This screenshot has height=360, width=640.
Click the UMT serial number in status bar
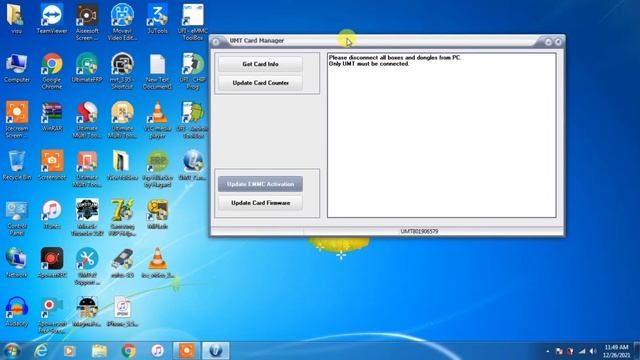[419, 231]
